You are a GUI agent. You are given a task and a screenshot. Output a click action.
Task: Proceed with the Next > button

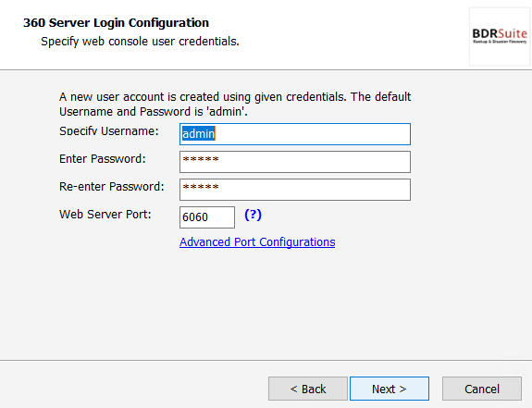tap(390, 389)
